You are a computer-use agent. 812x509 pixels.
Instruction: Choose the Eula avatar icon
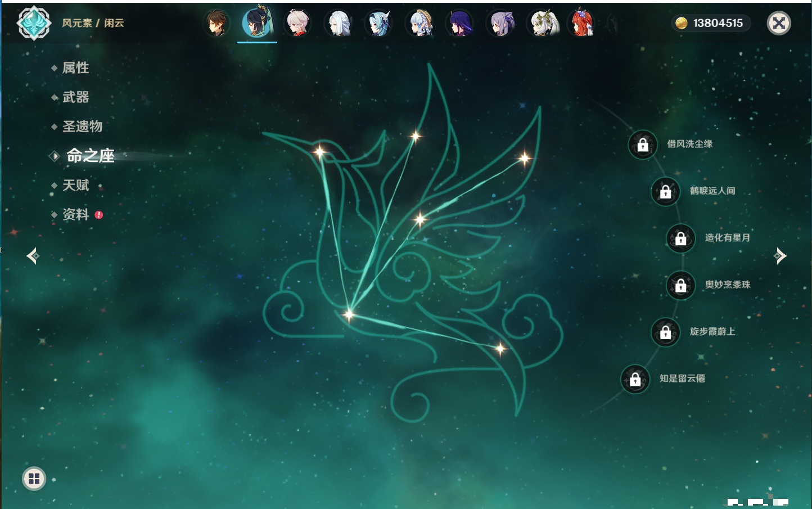click(x=378, y=24)
